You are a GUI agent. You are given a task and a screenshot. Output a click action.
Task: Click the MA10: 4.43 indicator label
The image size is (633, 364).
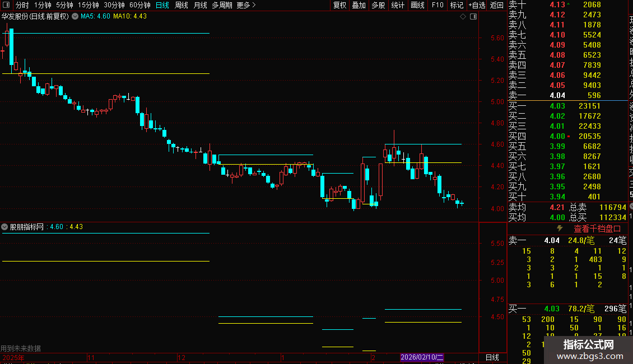(130, 16)
